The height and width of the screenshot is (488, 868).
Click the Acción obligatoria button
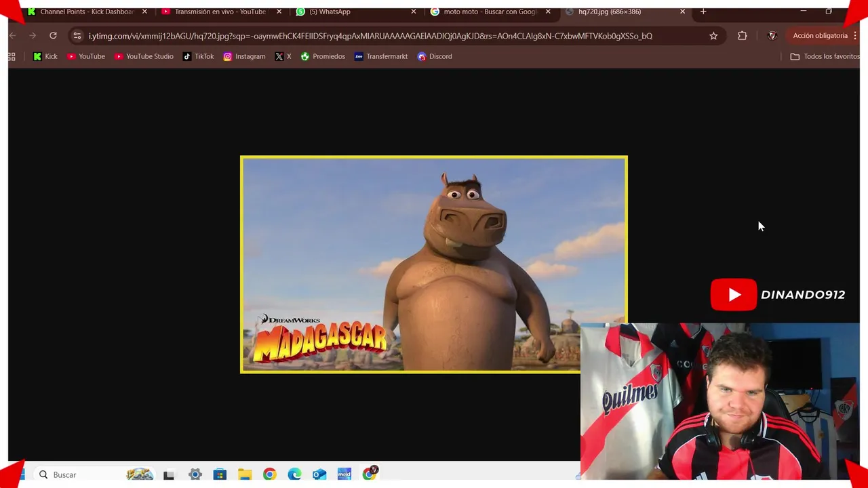tap(820, 36)
